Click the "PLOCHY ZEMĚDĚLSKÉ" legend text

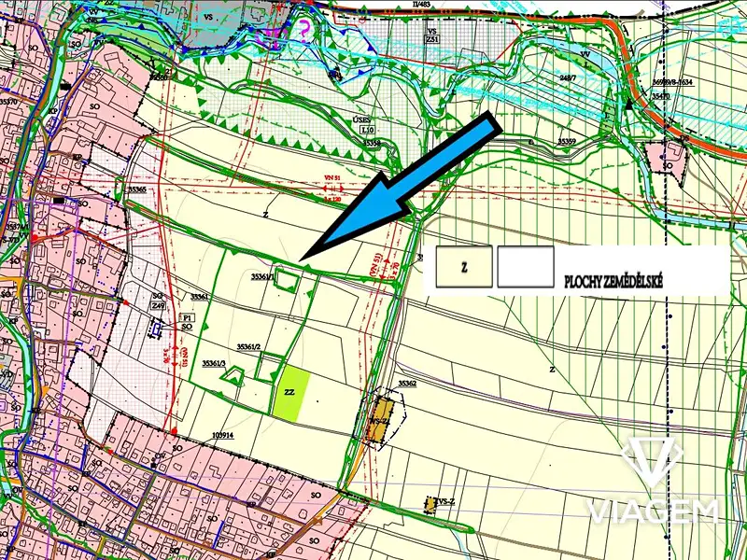coord(613,282)
